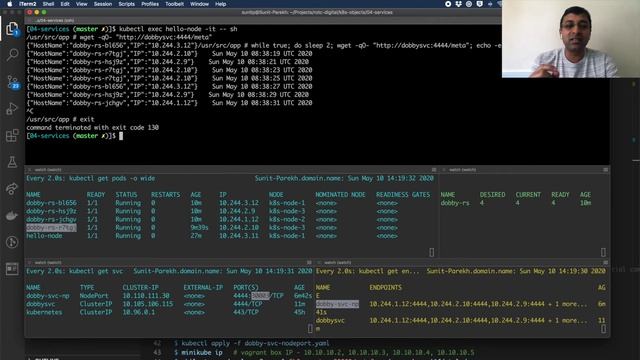Open the Live Share arrow icon

pyautogui.click(x=12, y=189)
